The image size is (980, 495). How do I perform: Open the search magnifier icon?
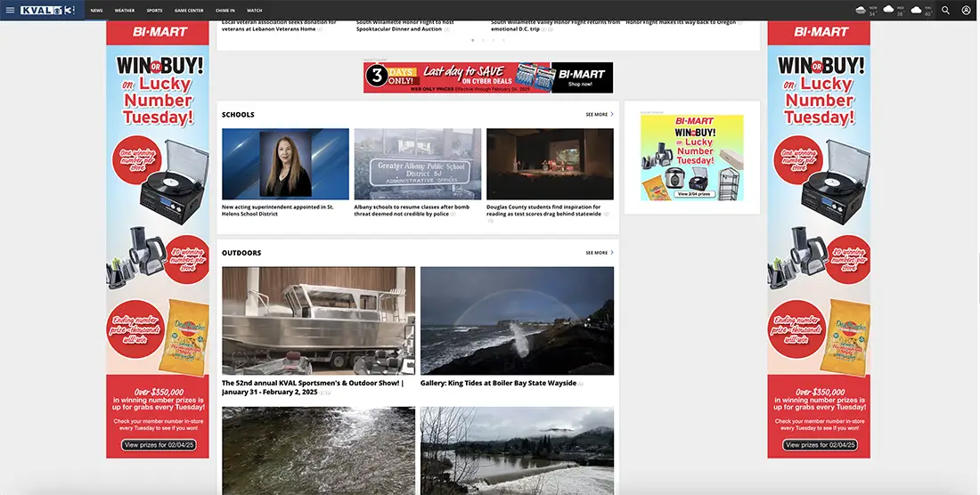tap(945, 10)
